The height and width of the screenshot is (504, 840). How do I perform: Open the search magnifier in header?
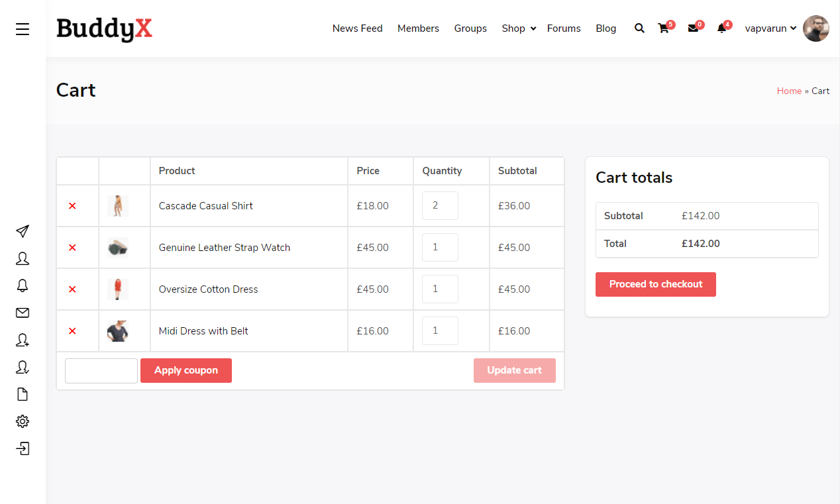coord(639,28)
